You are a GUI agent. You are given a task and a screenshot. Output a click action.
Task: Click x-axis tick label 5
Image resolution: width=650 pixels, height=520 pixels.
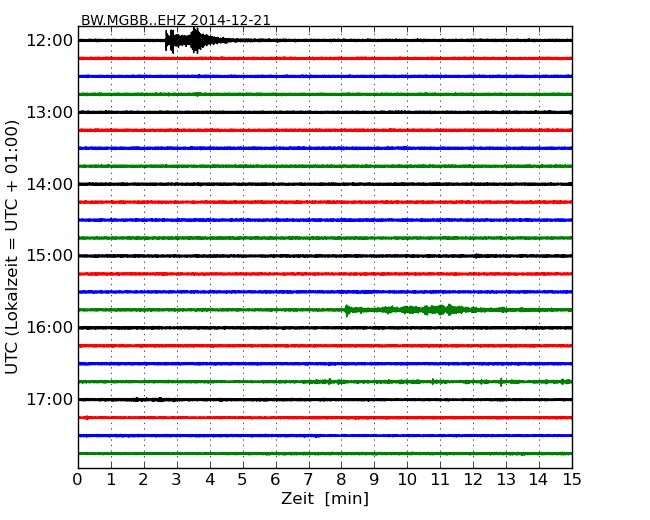point(243,480)
